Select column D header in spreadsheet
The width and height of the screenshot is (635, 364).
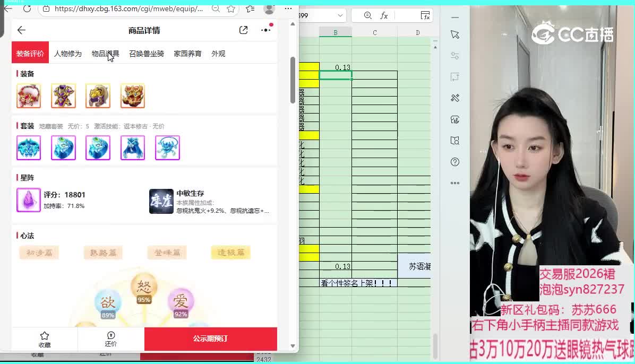pos(417,32)
